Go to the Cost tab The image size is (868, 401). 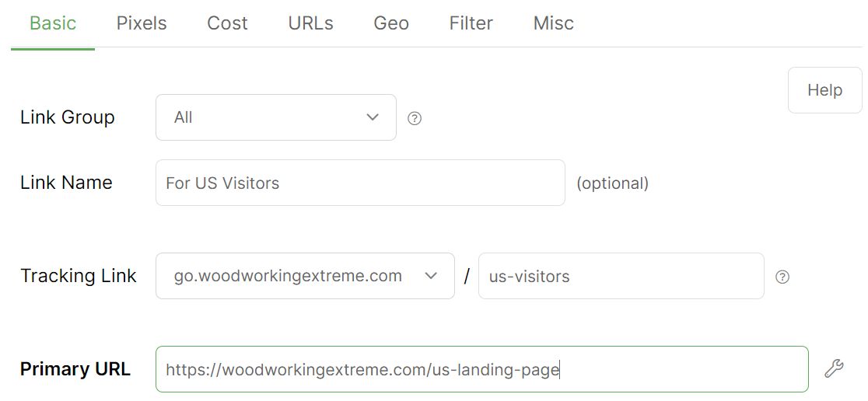click(x=227, y=23)
